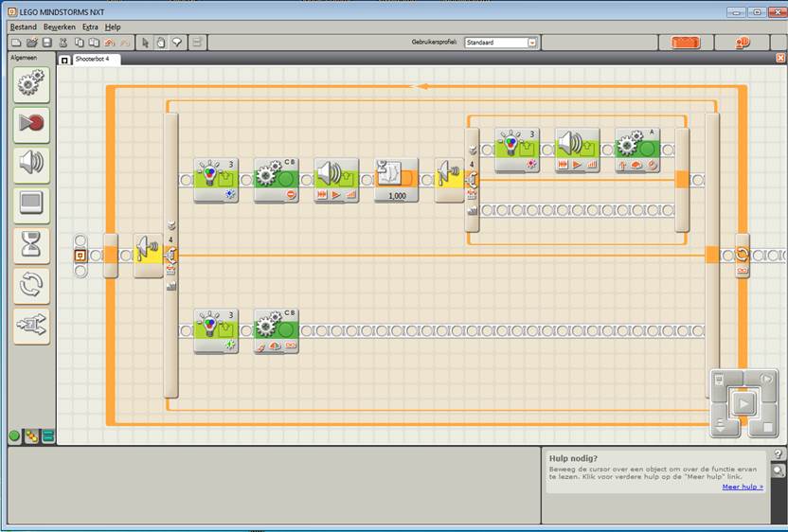Switch to the Common palette green circle tab
The width and height of the screenshot is (788, 532).
click(x=14, y=436)
